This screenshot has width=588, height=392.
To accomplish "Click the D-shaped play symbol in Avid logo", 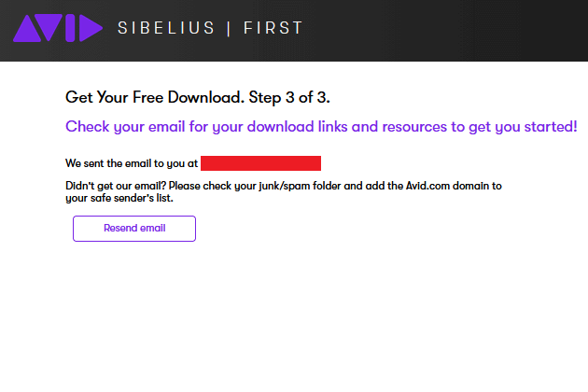I will (91, 28).
